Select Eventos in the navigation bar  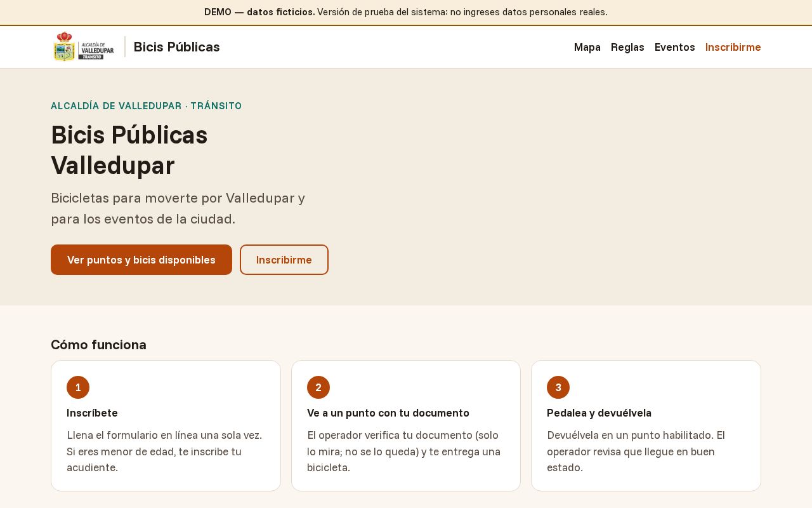click(x=675, y=47)
